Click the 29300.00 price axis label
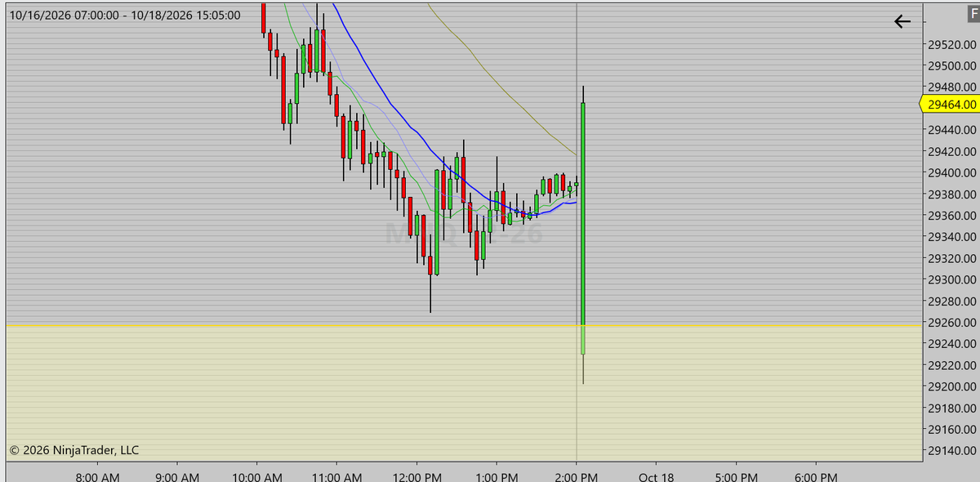This screenshot has width=980, height=482. 952,279
